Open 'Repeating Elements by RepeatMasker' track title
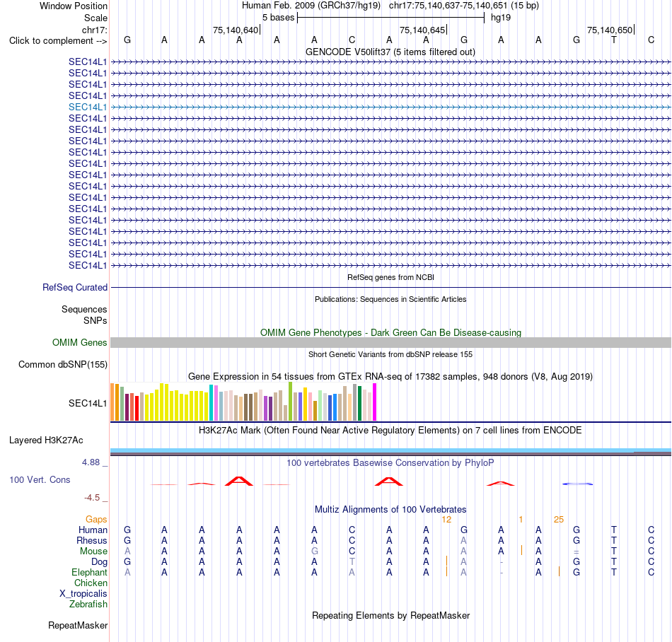The width and height of the screenshot is (672, 642). point(390,616)
